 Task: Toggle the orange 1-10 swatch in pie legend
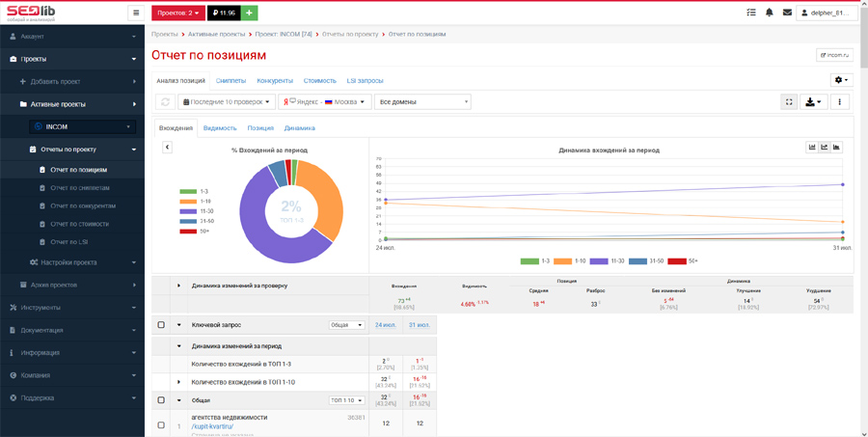tap(188, 201)
